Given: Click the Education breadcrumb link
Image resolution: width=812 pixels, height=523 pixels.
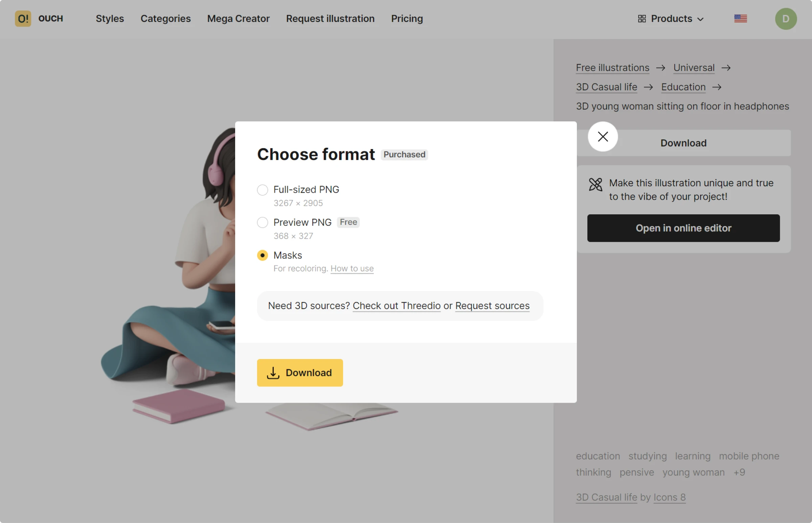Looking at the screenshot, I should point(683,87).
